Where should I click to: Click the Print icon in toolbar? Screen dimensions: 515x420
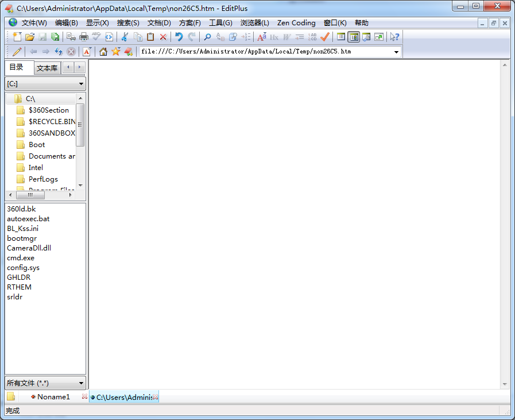coord(84,37)
